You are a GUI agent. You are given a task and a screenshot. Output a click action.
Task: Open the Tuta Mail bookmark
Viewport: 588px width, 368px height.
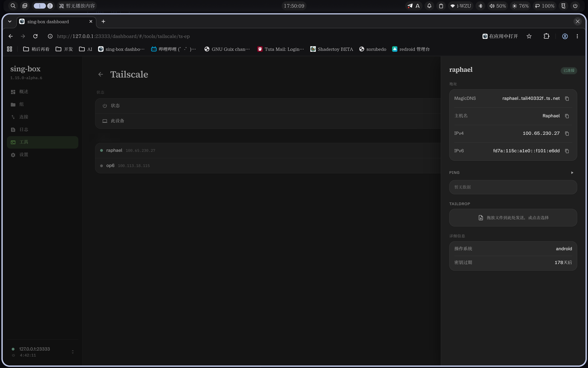pyautogui.click(x=281, y=49)
